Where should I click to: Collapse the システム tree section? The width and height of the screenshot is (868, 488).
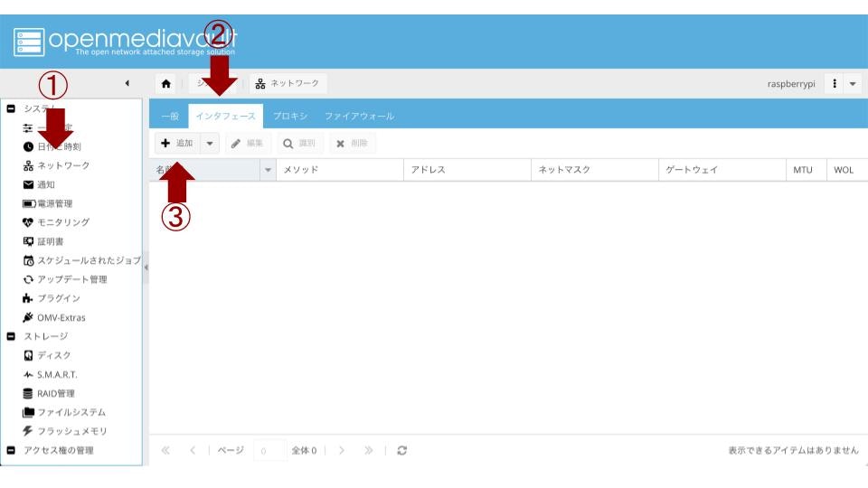pyautogui.click(x=11, y=108)
